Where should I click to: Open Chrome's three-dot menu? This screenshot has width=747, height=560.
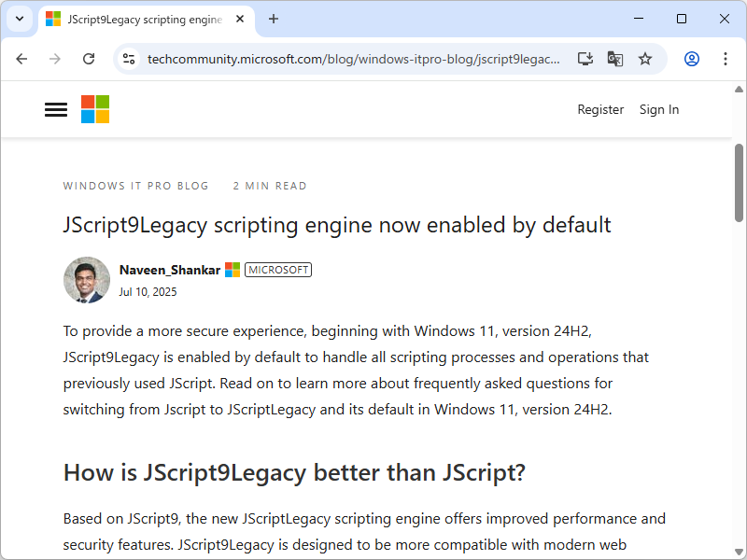pyautogui.click(x=726, y=58)
